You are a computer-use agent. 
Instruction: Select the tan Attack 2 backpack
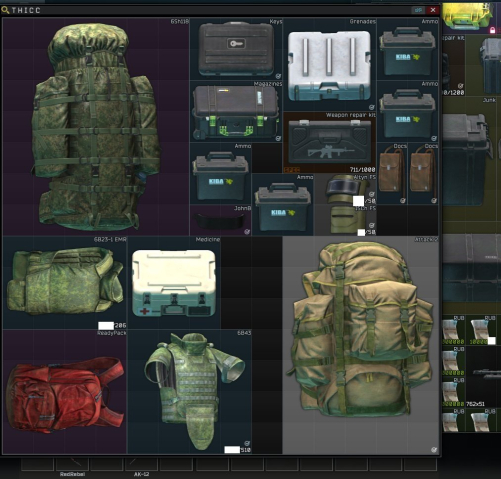(361, 345)
